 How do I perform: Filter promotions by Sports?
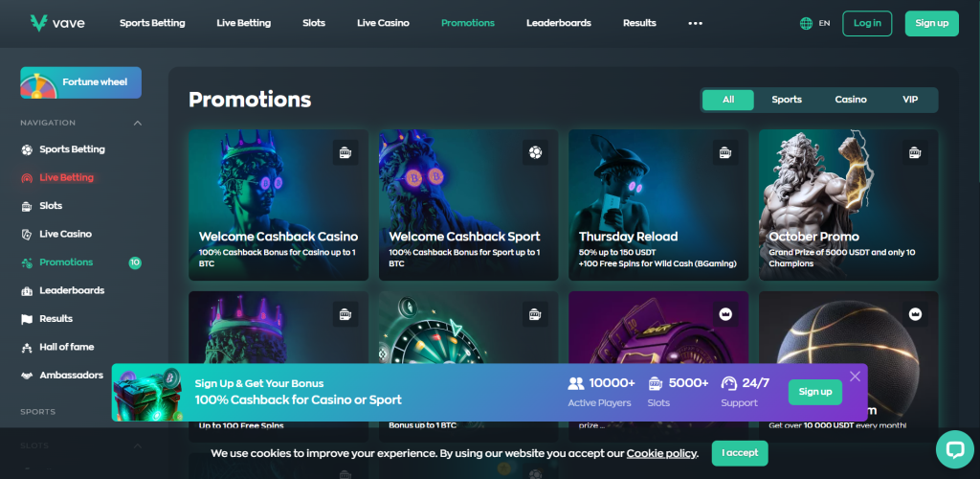coord(787,100)
